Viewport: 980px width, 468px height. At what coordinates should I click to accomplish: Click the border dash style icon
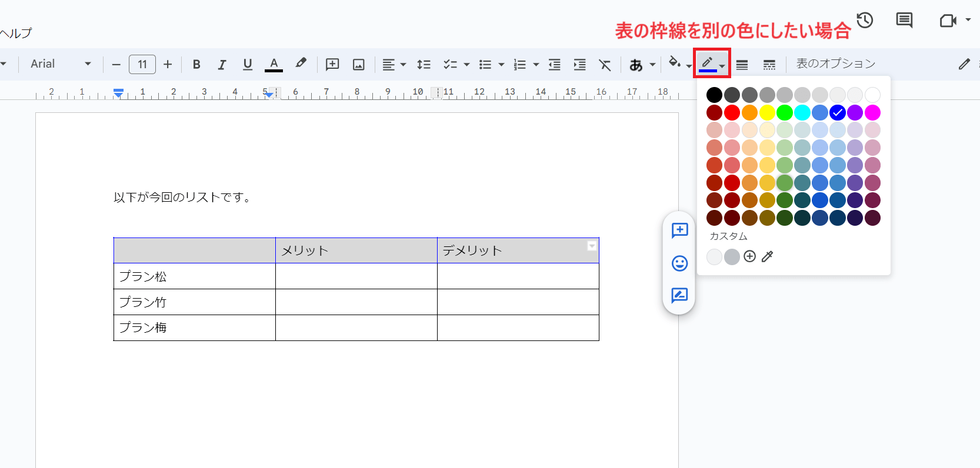[x=769, y=64]
